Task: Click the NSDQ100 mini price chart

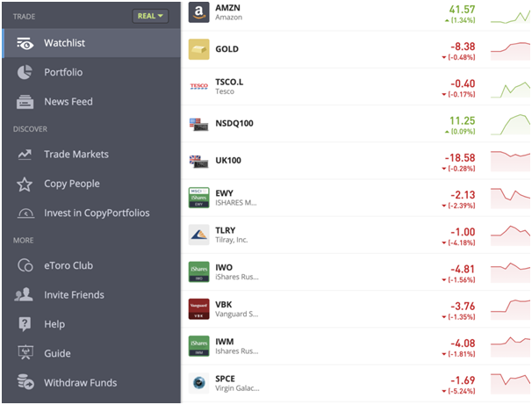Action: tap(510, 124)
